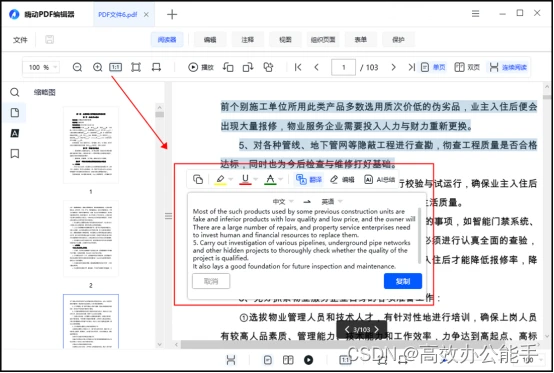Open the 注释 annotation tab
Image resolution: width=554 pixels, height=373 pixels.
247,40
